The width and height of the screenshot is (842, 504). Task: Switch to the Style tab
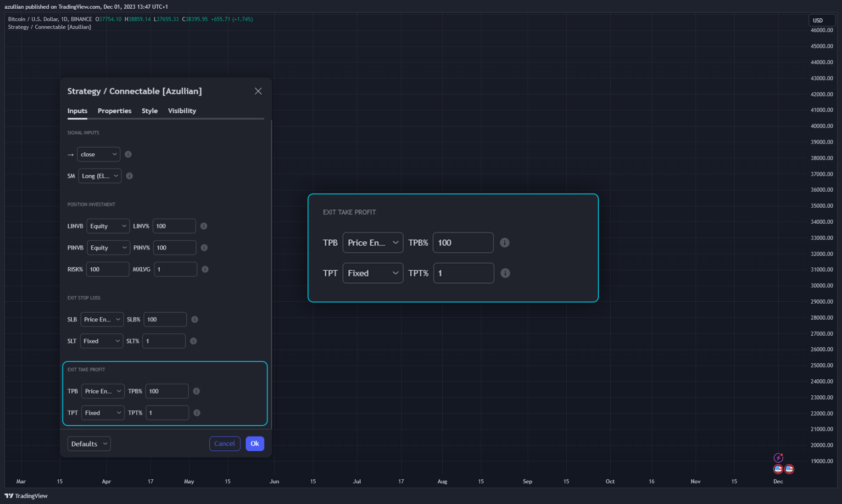(x=150, y=111)
